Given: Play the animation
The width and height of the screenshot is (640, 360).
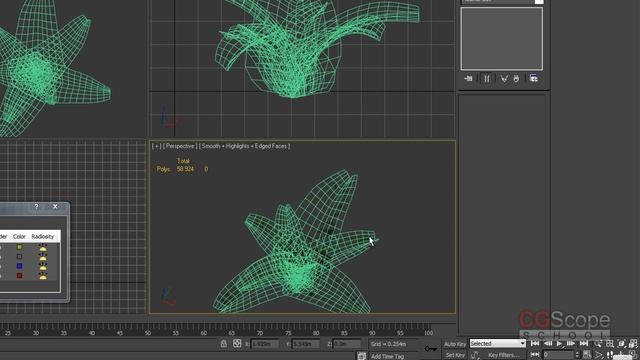Looking at the screenshot, I should [560, 344].
